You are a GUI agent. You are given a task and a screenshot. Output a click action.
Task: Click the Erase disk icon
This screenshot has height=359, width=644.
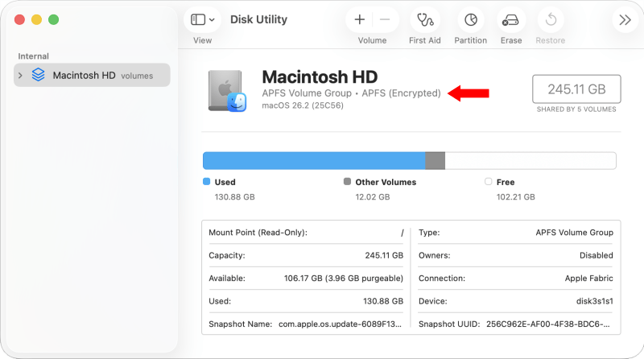(511, 19)
